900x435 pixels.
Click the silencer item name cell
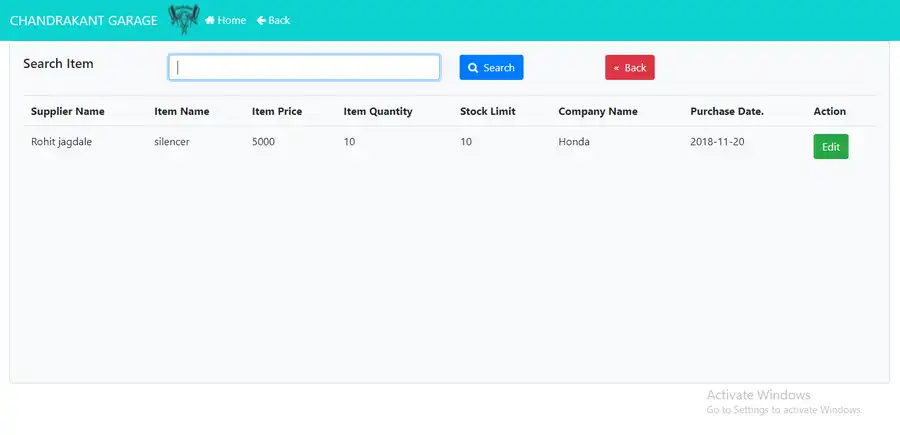coord(172,142)
